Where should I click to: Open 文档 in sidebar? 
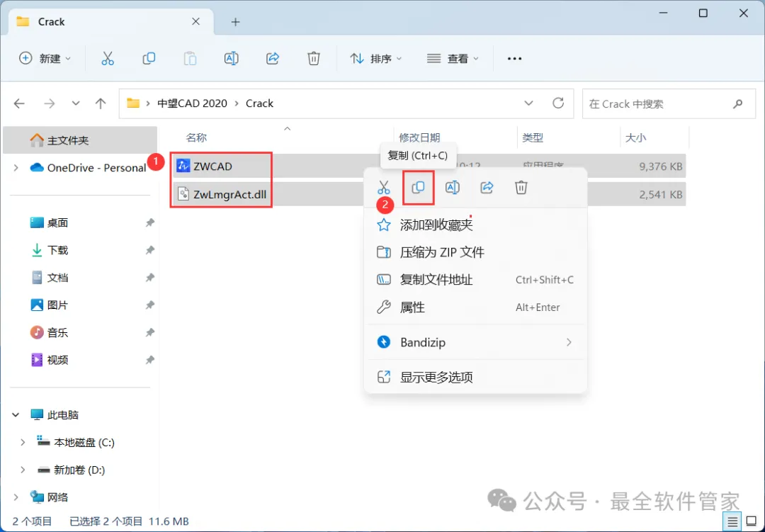pyautogui.click(x=57, y=278)
